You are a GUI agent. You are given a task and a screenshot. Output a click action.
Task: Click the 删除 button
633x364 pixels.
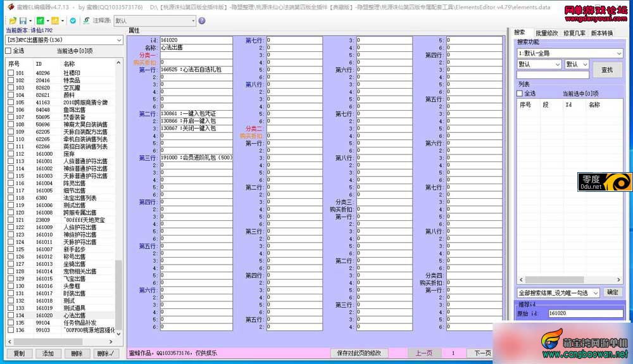point(77,353)
